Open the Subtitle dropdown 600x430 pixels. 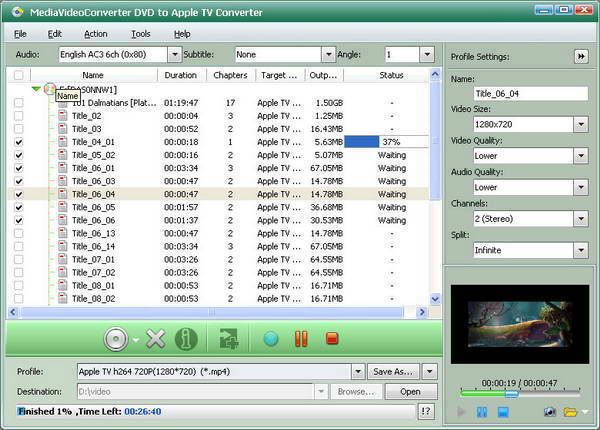click(x=328, y=54)
